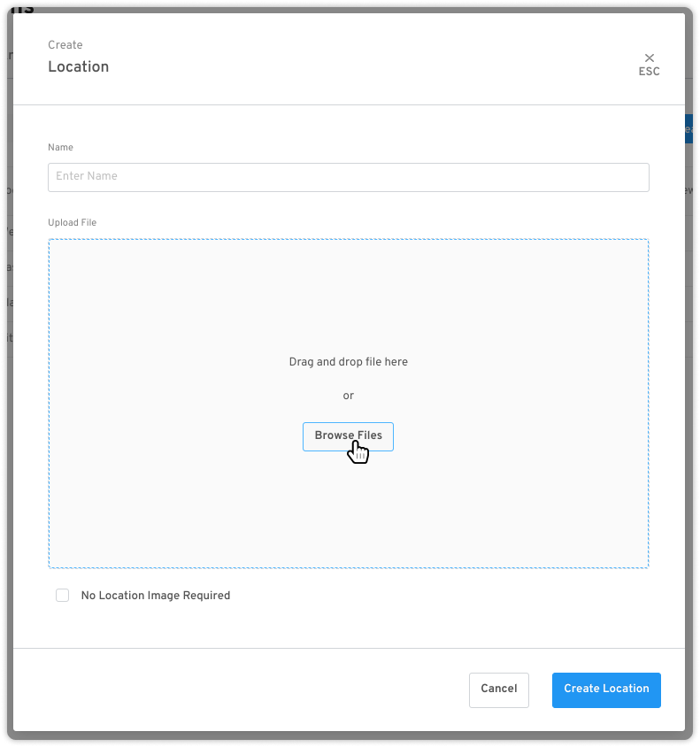Confirm with the Create Location button
The width and height of the screenshot is (700, 747).
606,689
